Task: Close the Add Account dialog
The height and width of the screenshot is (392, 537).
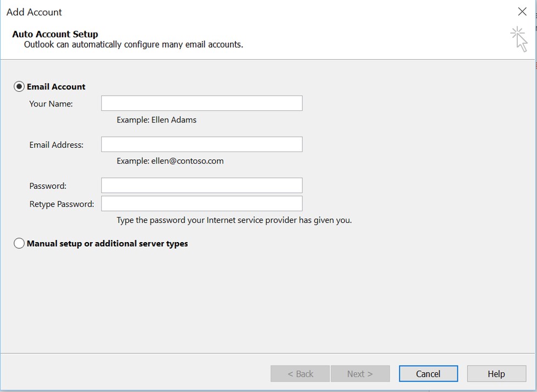Action: click(x=522, y=12)
